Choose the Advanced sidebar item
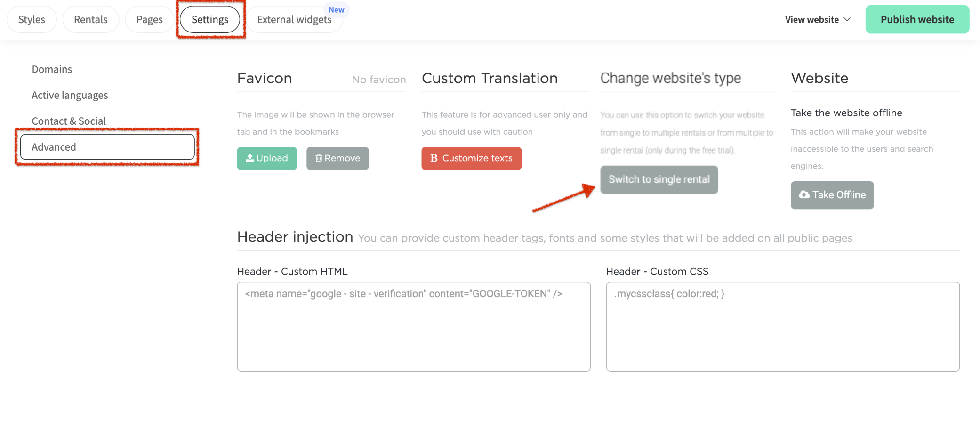 (107, 147)
